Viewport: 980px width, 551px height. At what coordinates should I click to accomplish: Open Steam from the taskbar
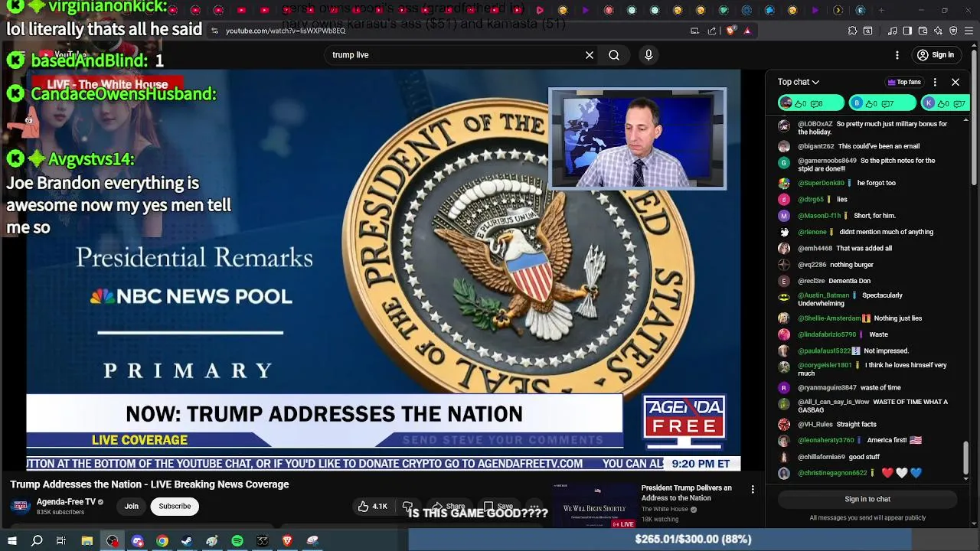point(187,540)
